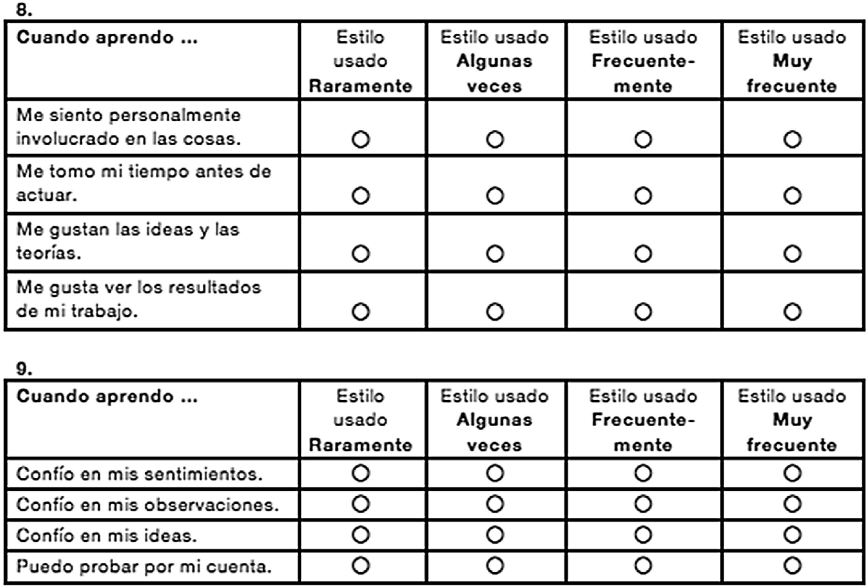Choose Algunas veces for 'Me gusta ver los resultados'
This screenshot has height=588, width=868.
coord(495,311)
